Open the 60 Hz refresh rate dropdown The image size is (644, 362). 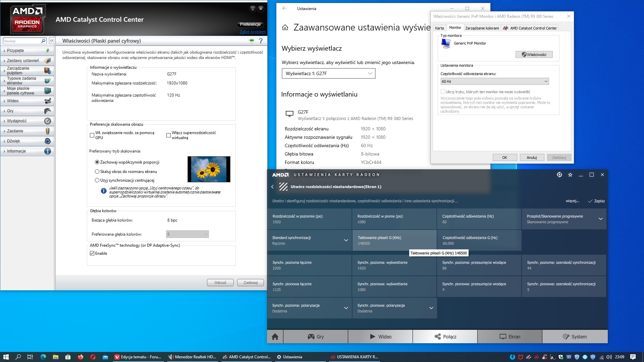494,81
